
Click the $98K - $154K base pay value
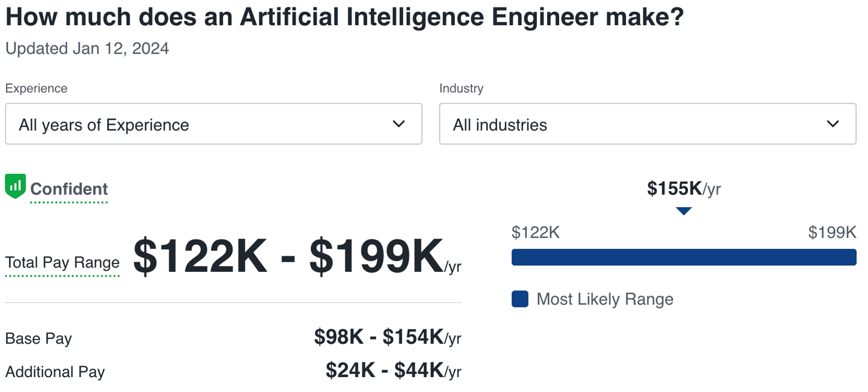(387, 337)
